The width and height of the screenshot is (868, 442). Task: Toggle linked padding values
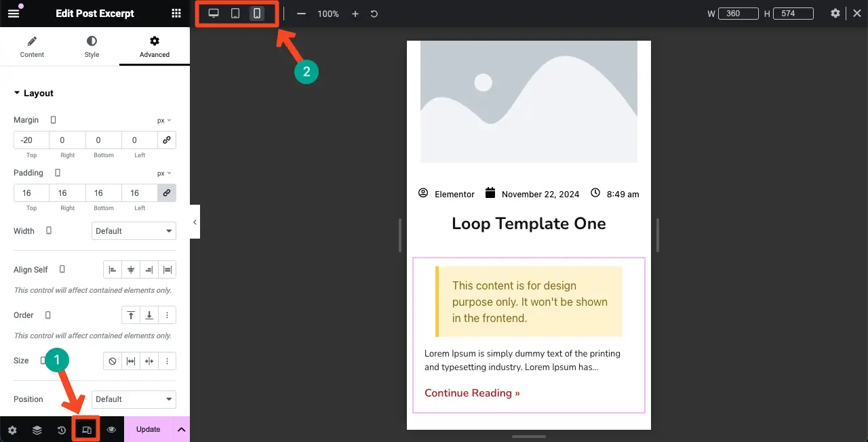click(x=167, y=193)
